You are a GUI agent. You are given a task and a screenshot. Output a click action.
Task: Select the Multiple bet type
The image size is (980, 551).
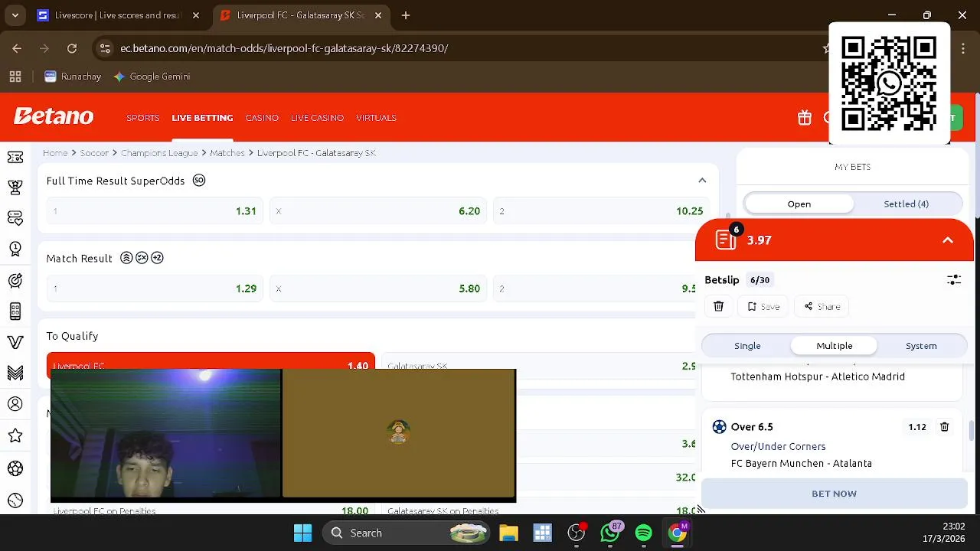click(834, 346)
